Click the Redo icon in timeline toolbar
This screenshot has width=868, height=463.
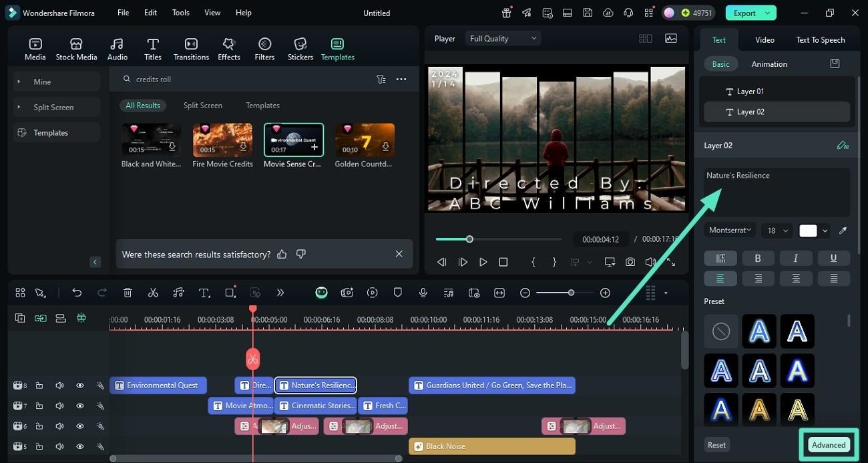102,293
